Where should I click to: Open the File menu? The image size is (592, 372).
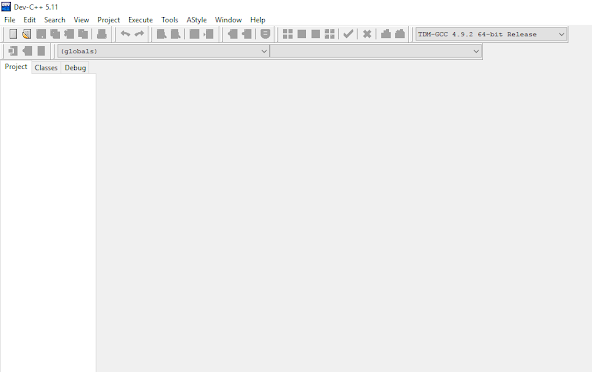click(10, 20)
